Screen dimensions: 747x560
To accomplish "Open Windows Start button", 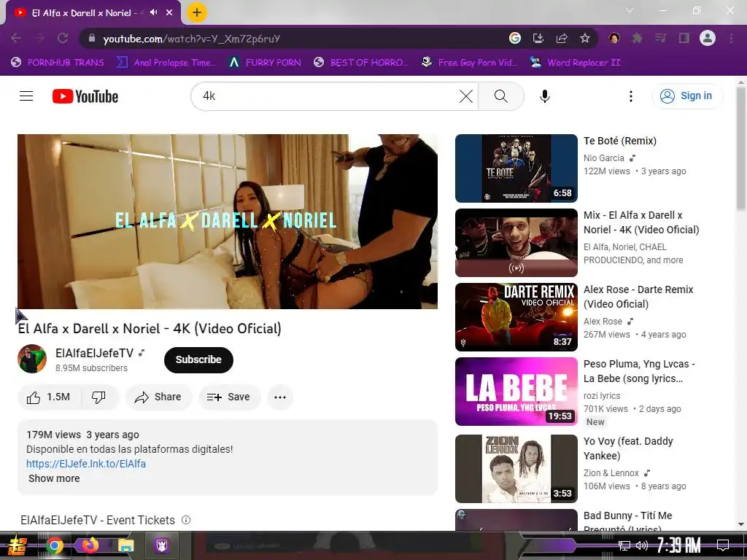I will (x=18, y=545).
